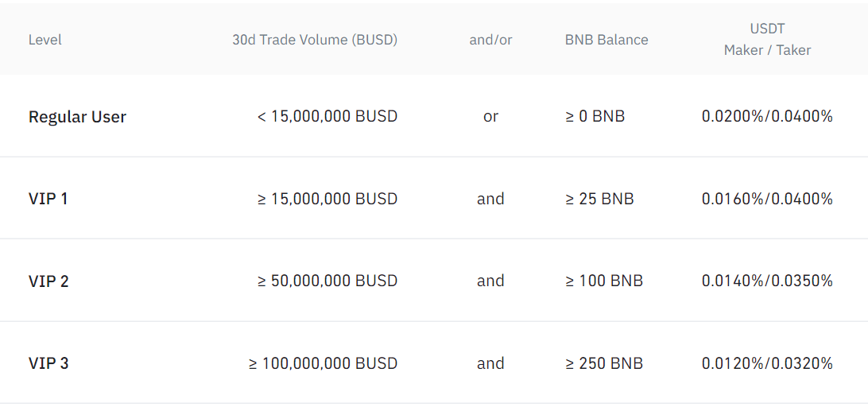Click the < 15,000,000 BUSD volume cell

pyautogui.click(x=327, y=117)
